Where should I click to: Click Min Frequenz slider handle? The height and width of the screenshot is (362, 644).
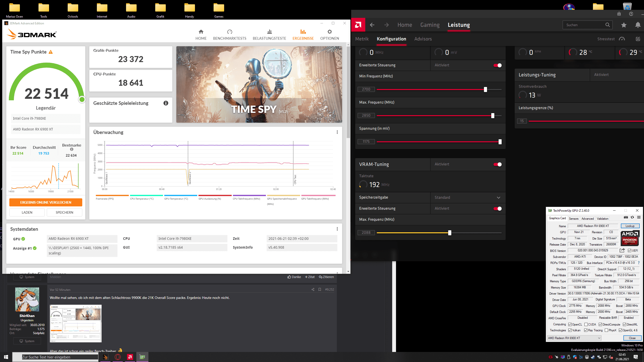(x=485, y=89)
